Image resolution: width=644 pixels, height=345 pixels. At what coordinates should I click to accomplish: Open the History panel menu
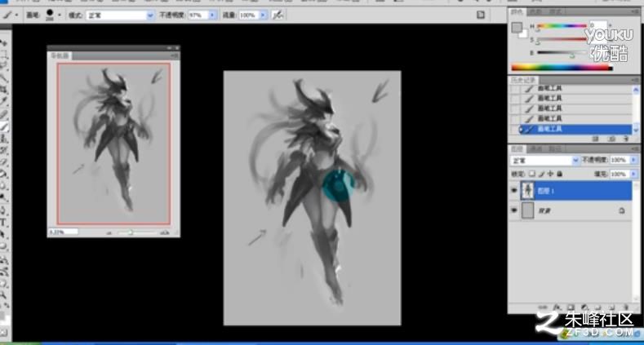(635, 80)
